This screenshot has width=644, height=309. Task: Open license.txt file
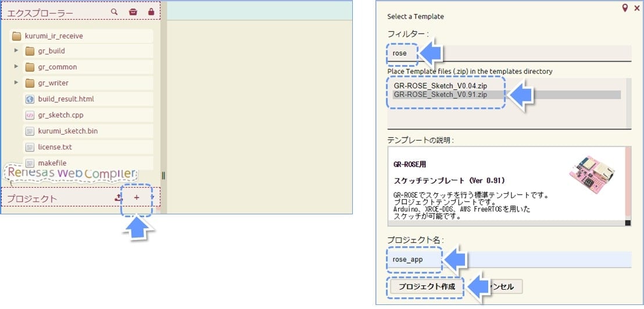click(x=88, y=147)
